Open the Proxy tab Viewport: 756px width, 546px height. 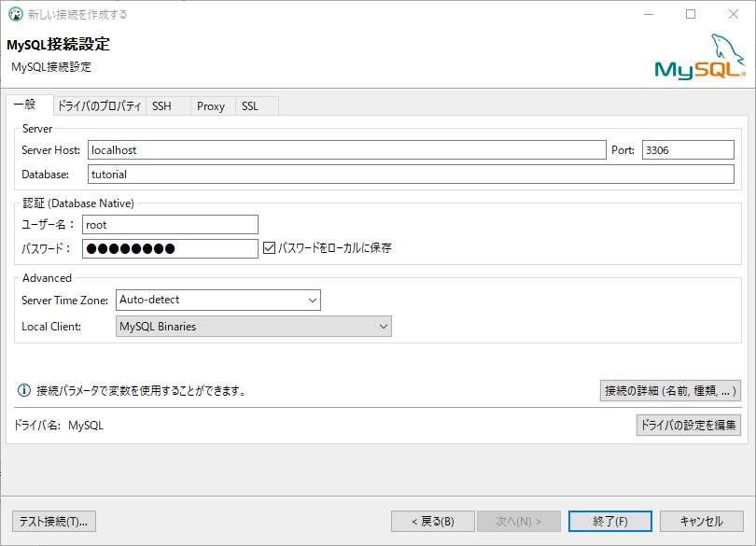tap(211, 106)
